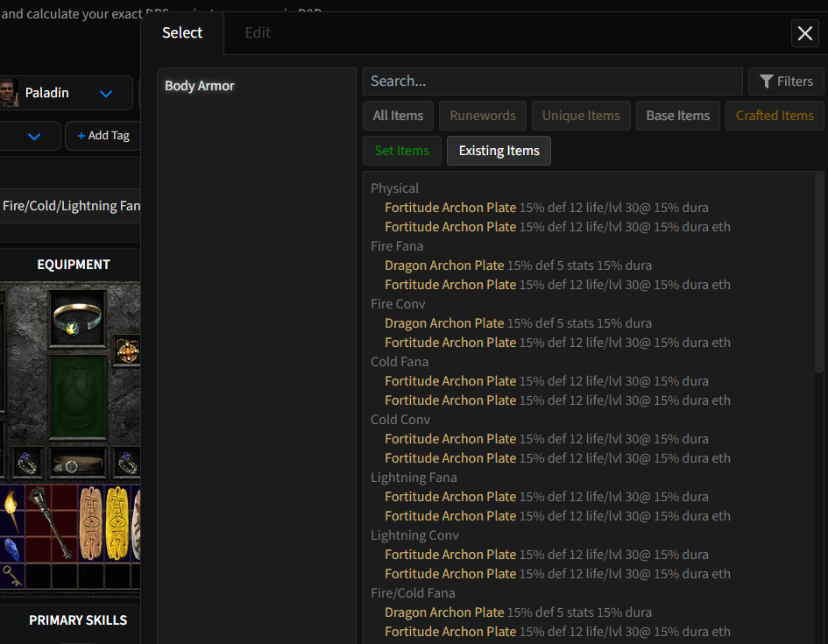Click the Search input field

(x=552, y=81)
